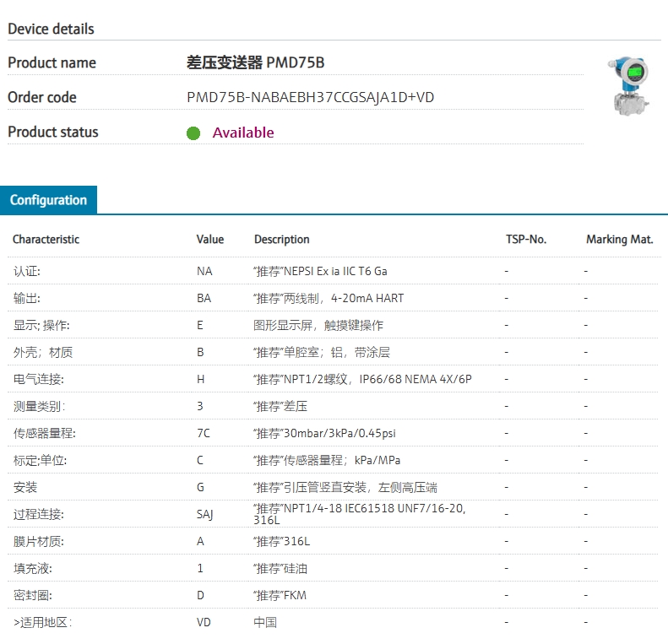Click the 传感器量程: characteristic label
This screenshot has height=644, width=668.
(x=44, y=433)
